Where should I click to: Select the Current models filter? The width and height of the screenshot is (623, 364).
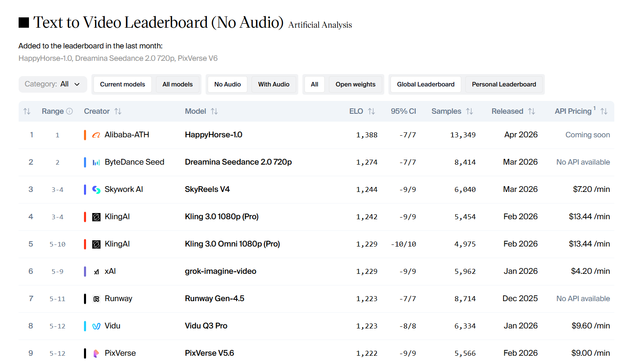[122, 84]
